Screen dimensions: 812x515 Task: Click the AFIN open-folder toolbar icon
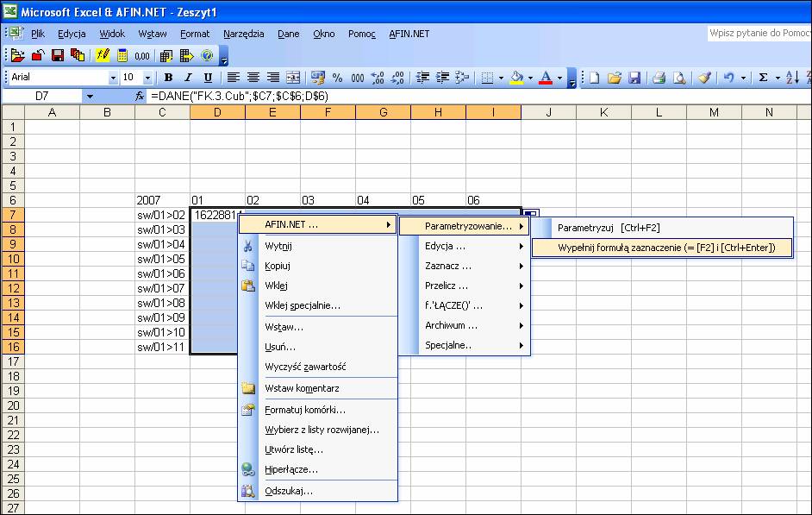pos(17,55)
